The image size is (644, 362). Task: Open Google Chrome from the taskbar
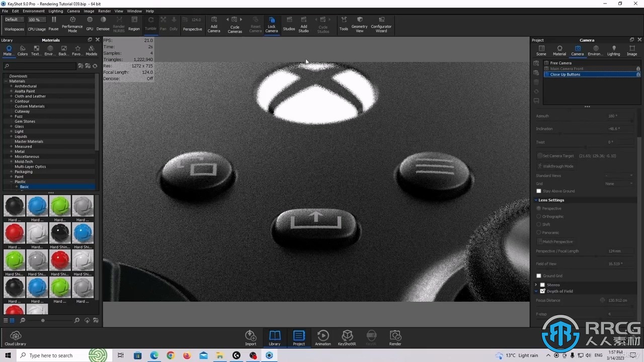[x=171, y=355]
